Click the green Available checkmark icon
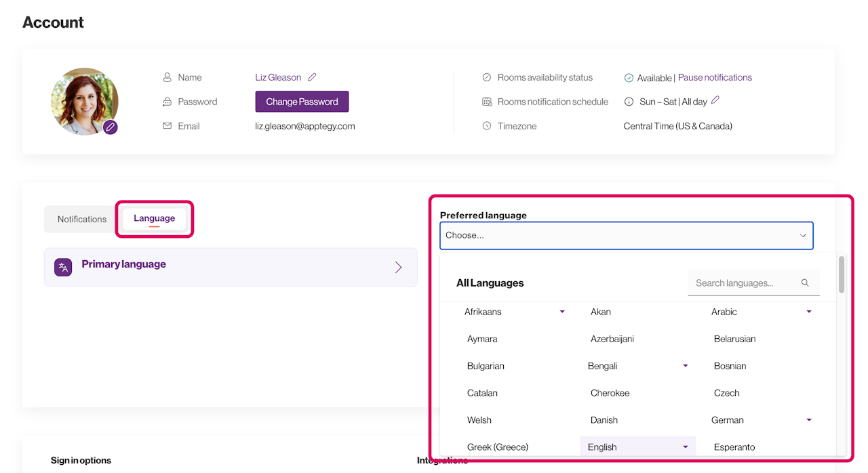This screenshot has height=473, width=868. [629, 78]
